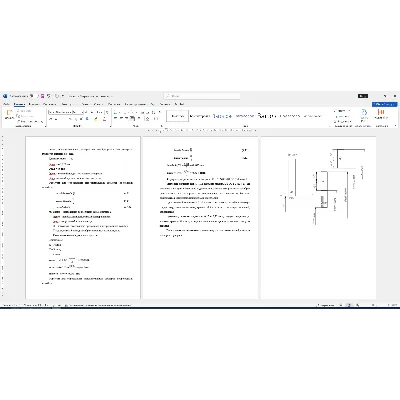
Task: Click the Bullets list icon
Action: click(116, 112)
